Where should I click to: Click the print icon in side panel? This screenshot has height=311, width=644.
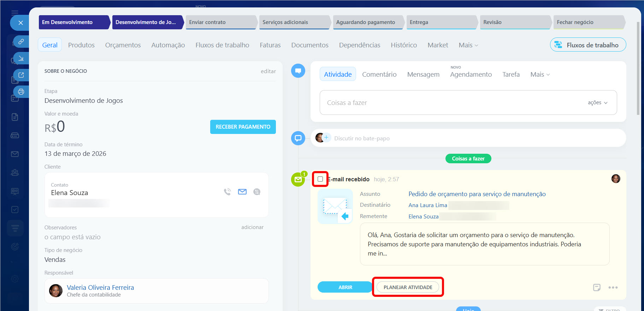tap(21, 92)
